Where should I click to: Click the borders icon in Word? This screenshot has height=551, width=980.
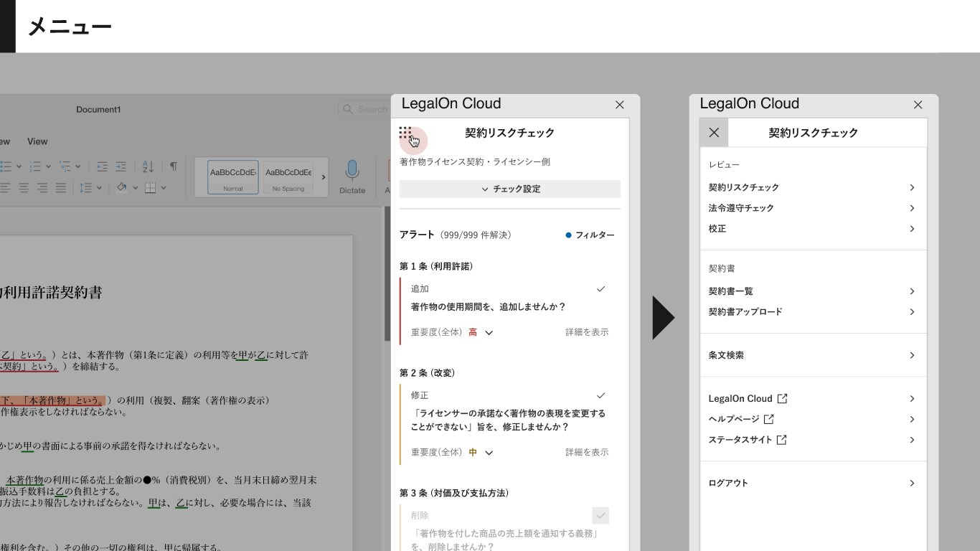[x=150, y=188]
